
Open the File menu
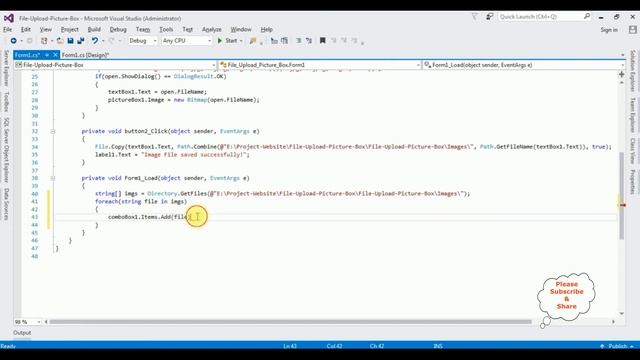coord(8,29)
